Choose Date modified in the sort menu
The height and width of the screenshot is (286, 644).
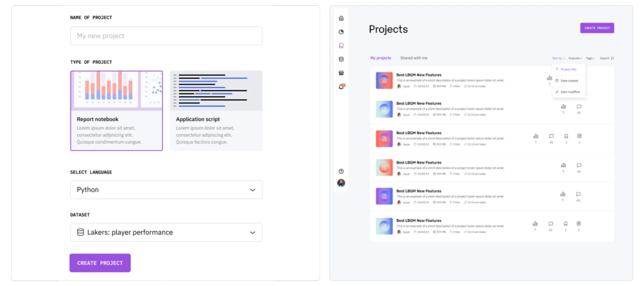pyautogui.click(x=569, y=92)
